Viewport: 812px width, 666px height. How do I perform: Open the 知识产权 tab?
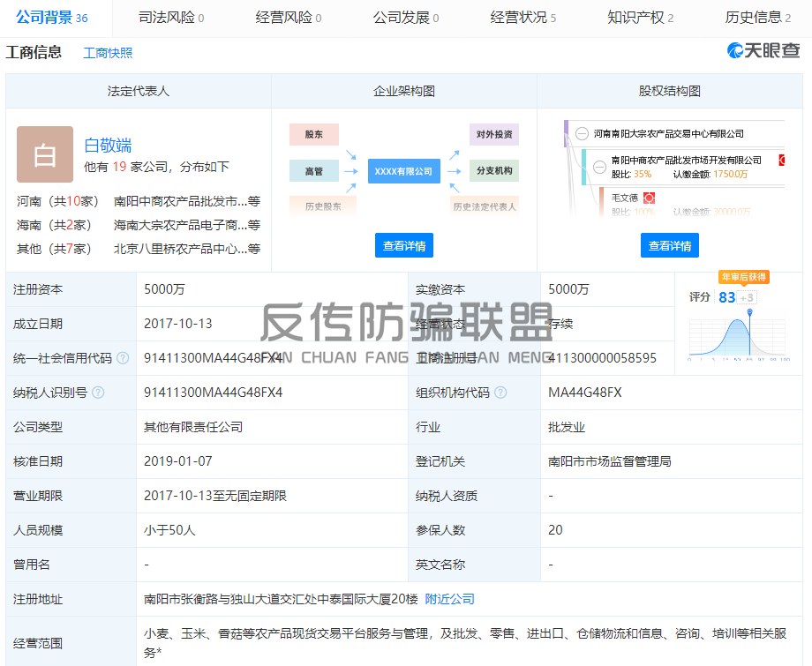click(x=640, y=18)
